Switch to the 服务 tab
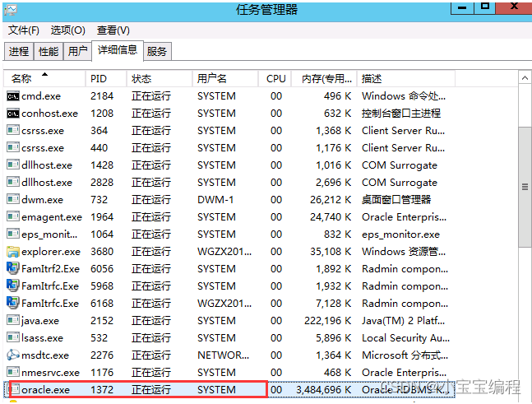Screen dimensions: 532x404 (x=157, y=52)
